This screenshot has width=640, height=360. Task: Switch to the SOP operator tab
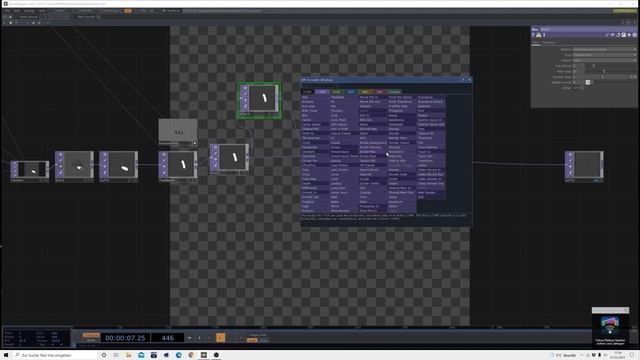pyautogui.click(x=351, y=92)
